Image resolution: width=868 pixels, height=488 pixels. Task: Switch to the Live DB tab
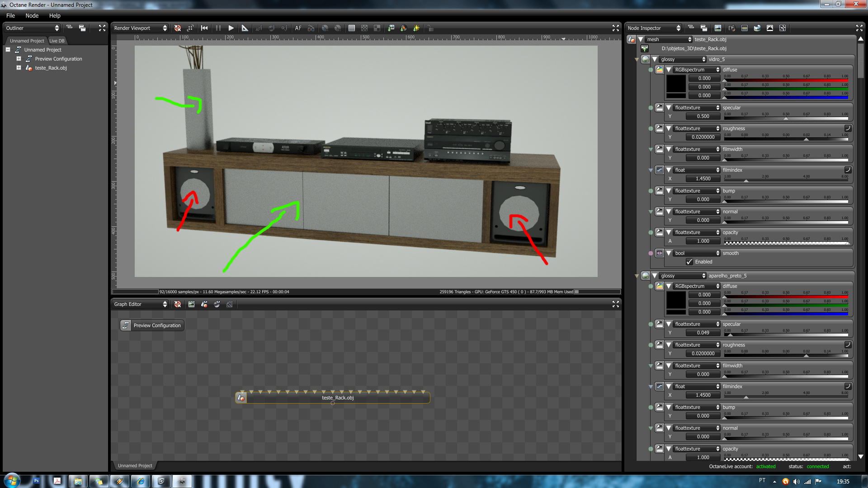(57, 41)
